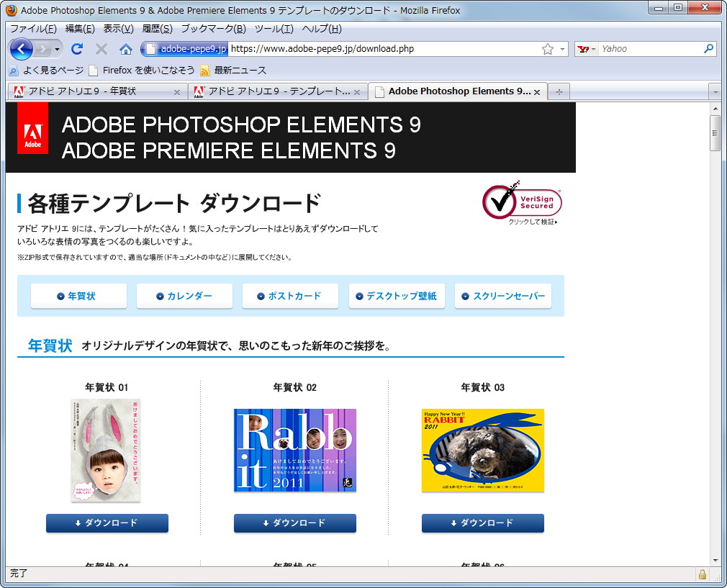Open the forward button history dropdown

[43, 49]
